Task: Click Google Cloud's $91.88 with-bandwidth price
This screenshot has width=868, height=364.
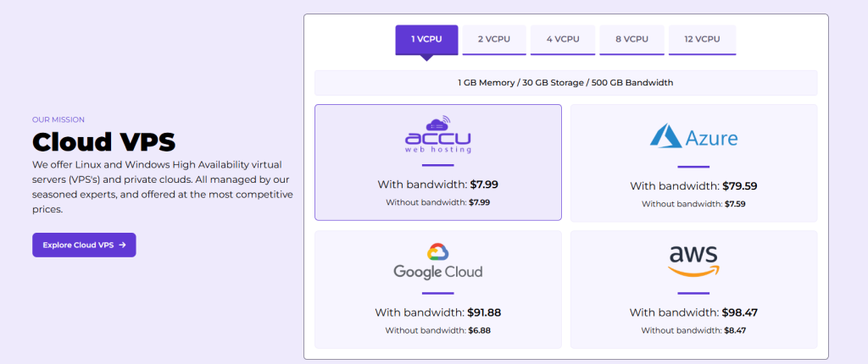Action: [x=485, y=312]
